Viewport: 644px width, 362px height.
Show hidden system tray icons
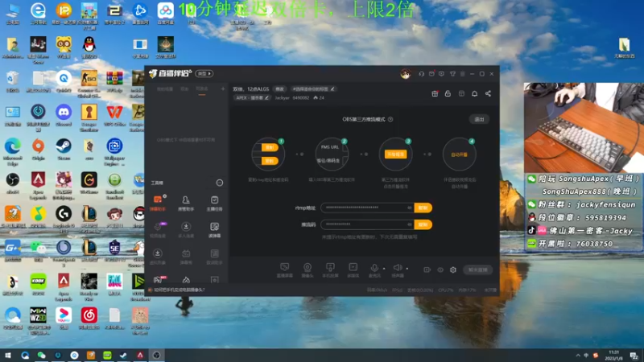click(x=578, y=356)
